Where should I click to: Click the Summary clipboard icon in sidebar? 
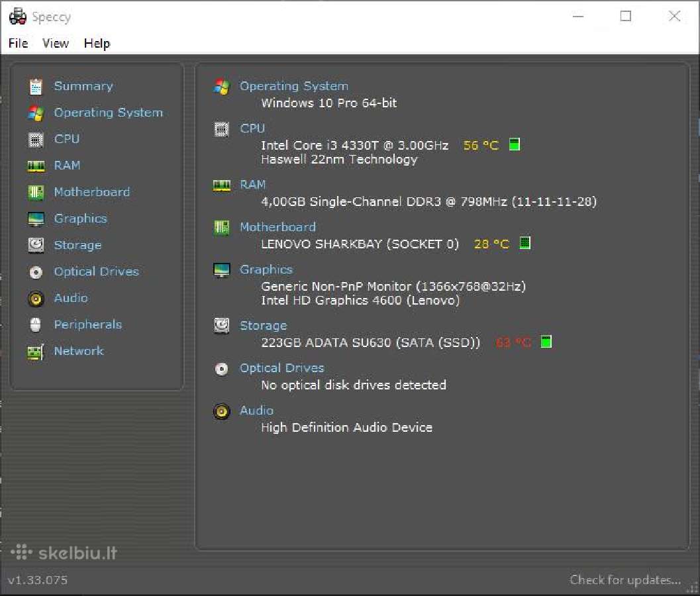(36, 87)
